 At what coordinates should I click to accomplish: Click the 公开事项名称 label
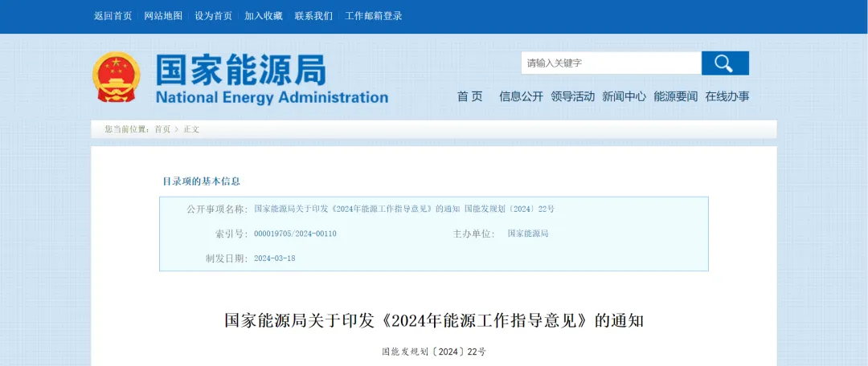218,209
